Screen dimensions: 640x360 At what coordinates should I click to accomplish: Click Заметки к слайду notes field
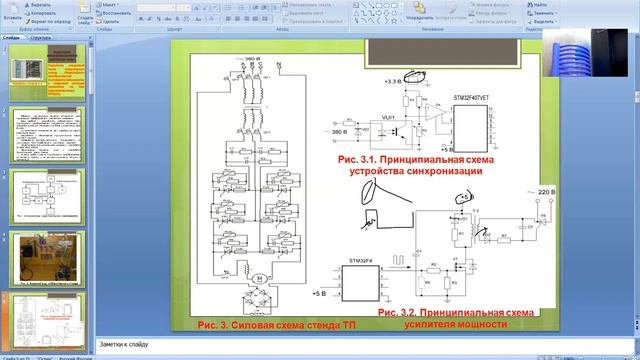point(364,346)
